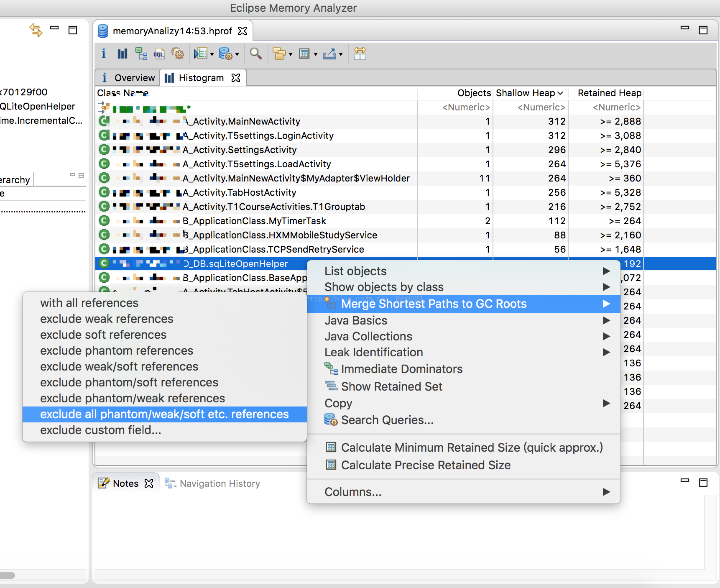The image size is (720, 588).
Task: Choose 'exclude all phantom/weak/soft etc. references'
Action: coord(165,414)
